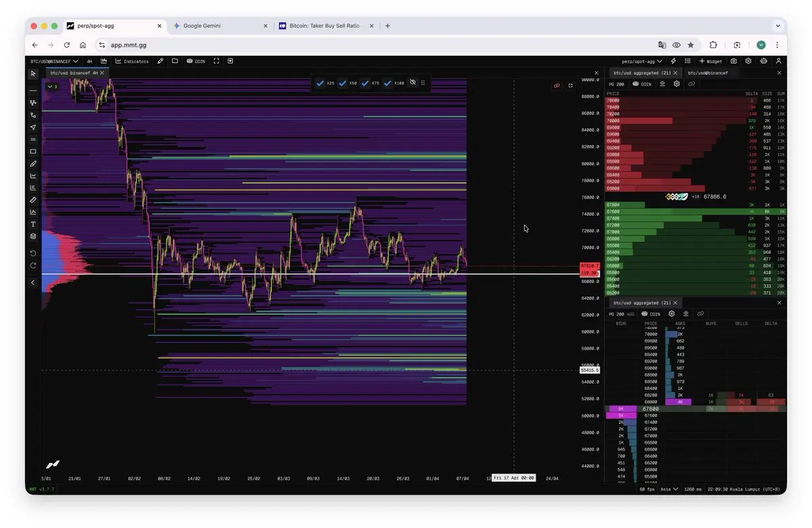The width and height of the screenshot is (812, 528).
Task: Toggle COIN unit in upper orderbook panel
Action: tap(642, 84)
